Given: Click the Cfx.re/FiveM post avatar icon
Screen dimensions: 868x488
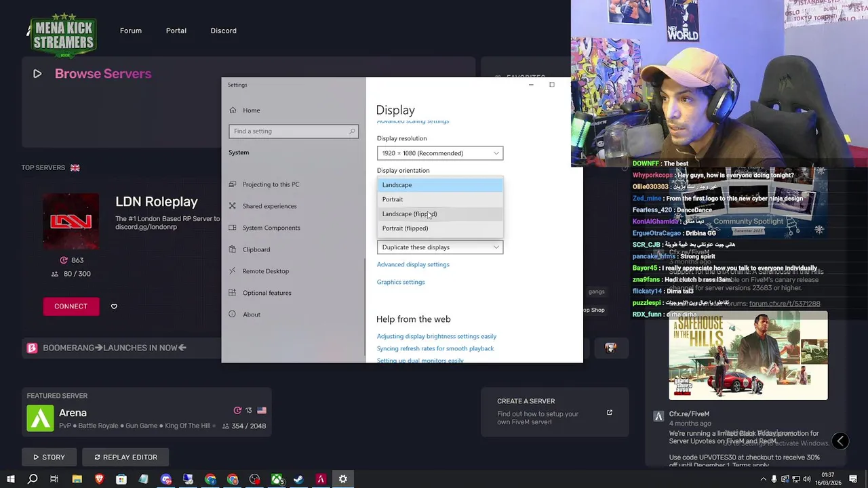Looking at the screenshot, I should (658, 416).
